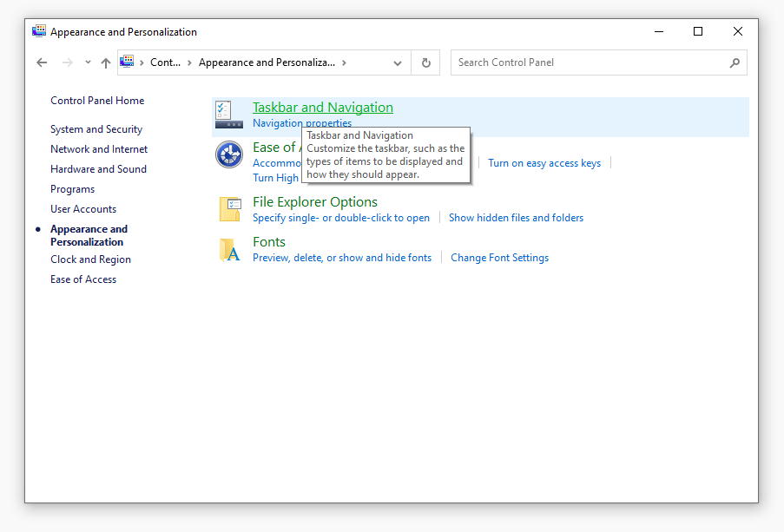The width and height of the screenshot is (784, 532).
Task: Open Ease of Access in sidebar
Action: 83,279
